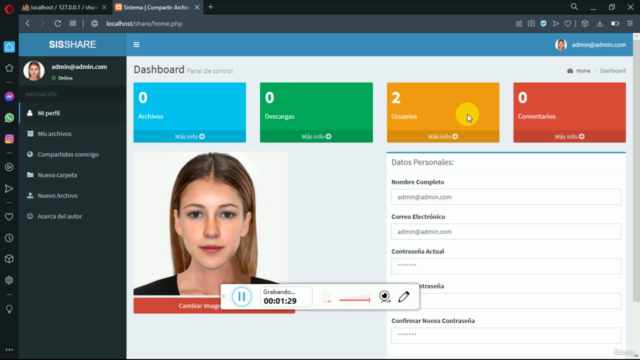Open history clock icon in sidebar
The image size is (640, 360).
pos(9,238)
